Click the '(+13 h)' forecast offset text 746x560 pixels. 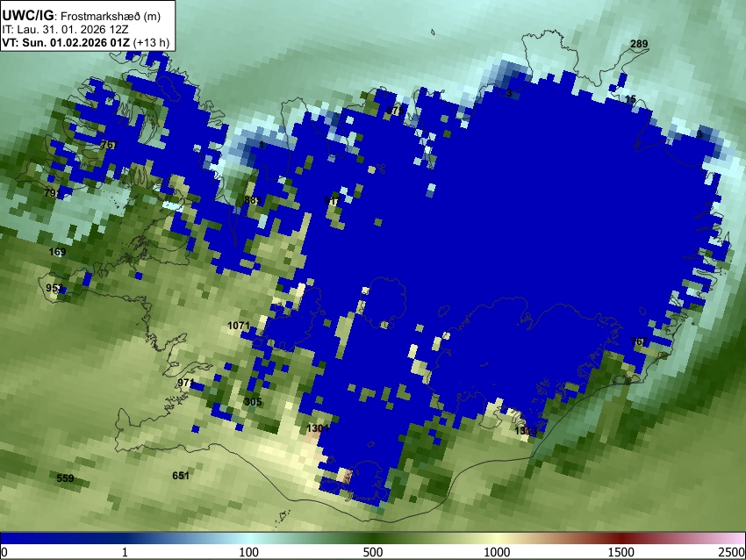pos(151,42)
